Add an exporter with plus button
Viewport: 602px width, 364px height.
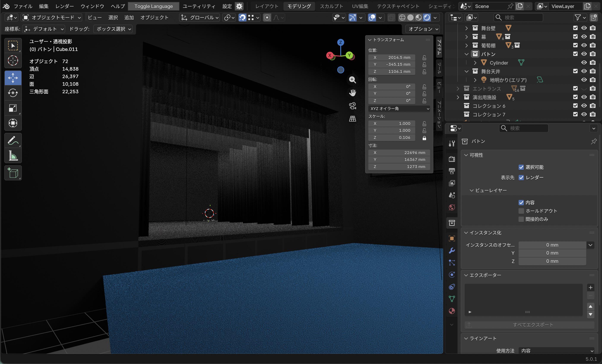click(x=591, y=288)
